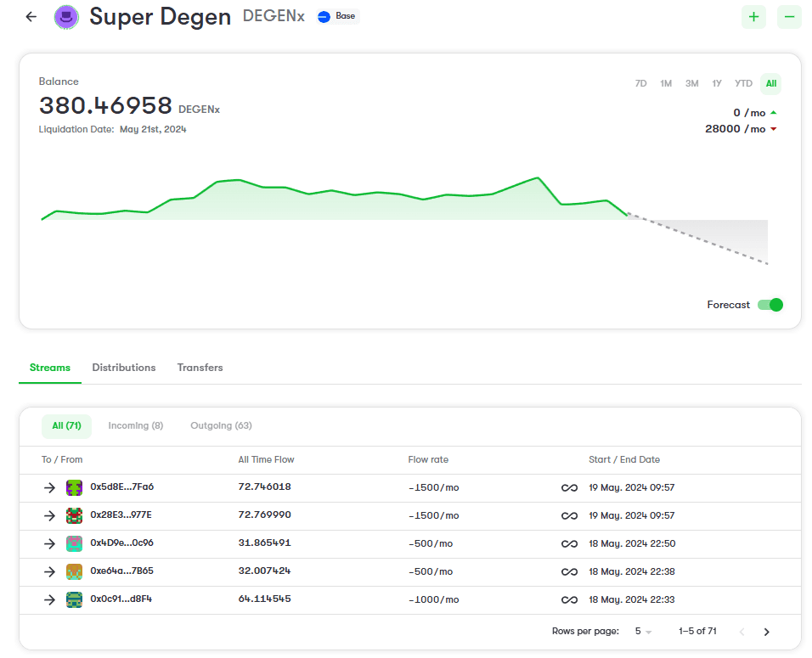Open address 0xe64a...7B65
This screenshot has height=658, width=812.
pyautogui.click(x=121, y=571)
